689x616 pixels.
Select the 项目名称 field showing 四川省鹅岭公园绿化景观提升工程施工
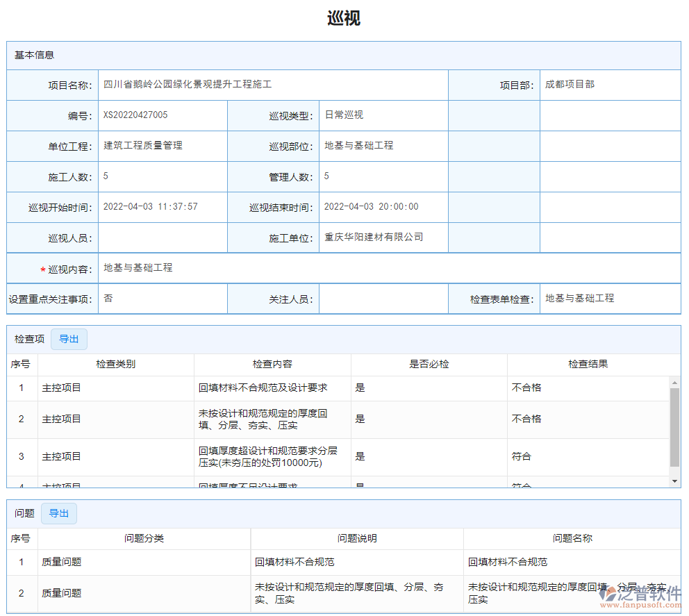[x=183, y=84]
